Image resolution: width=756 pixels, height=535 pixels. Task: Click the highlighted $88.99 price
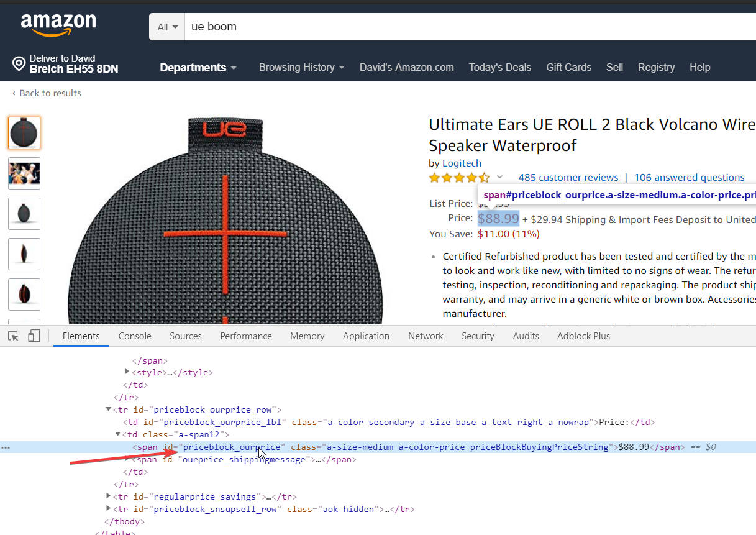point(498,219)
